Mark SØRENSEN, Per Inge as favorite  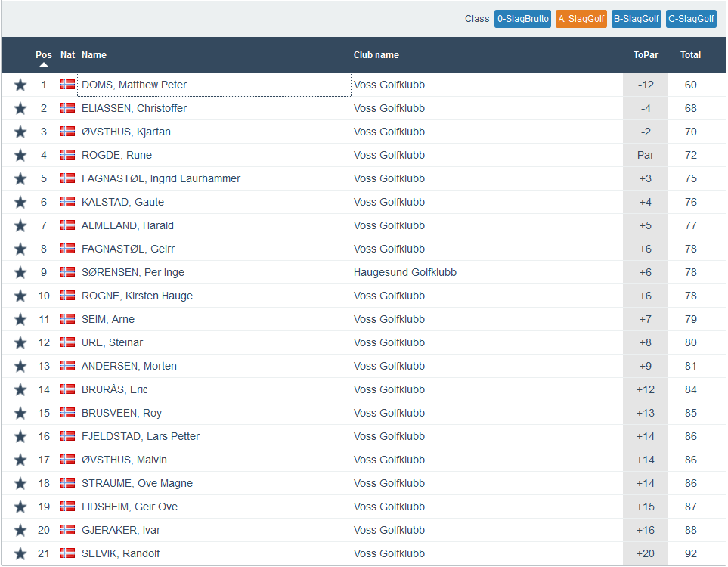pyautogui.click(x=20, y=273)
